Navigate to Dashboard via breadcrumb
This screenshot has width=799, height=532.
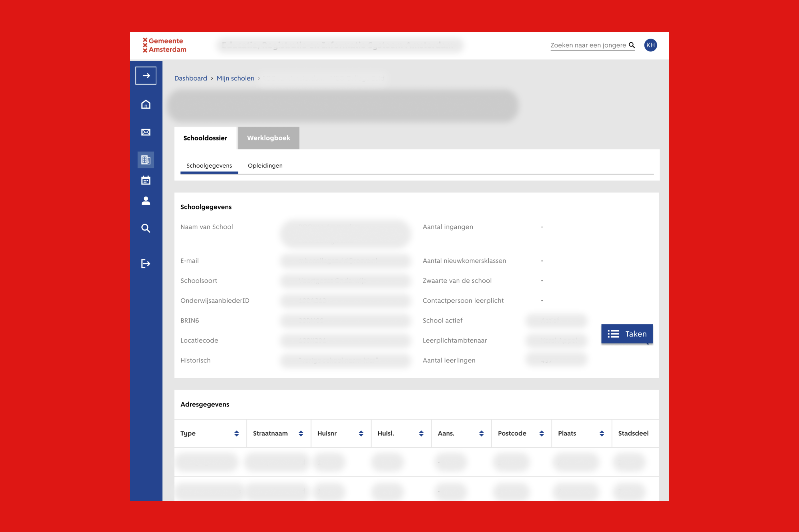click(191, 78)
